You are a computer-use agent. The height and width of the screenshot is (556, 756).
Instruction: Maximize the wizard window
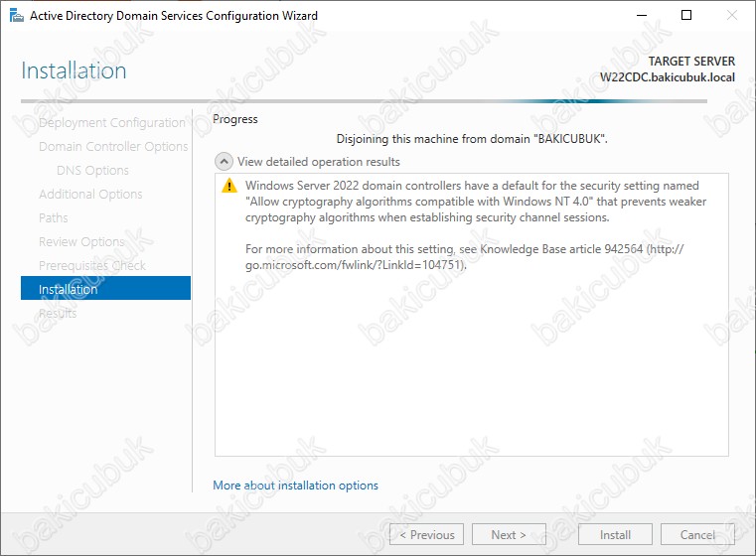pyautogui.click(x=686, y=16)
